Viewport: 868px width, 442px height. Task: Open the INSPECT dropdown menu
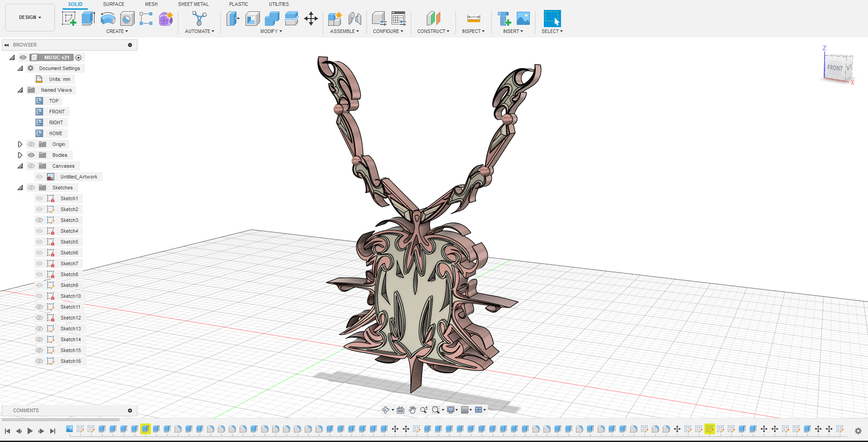473,31
